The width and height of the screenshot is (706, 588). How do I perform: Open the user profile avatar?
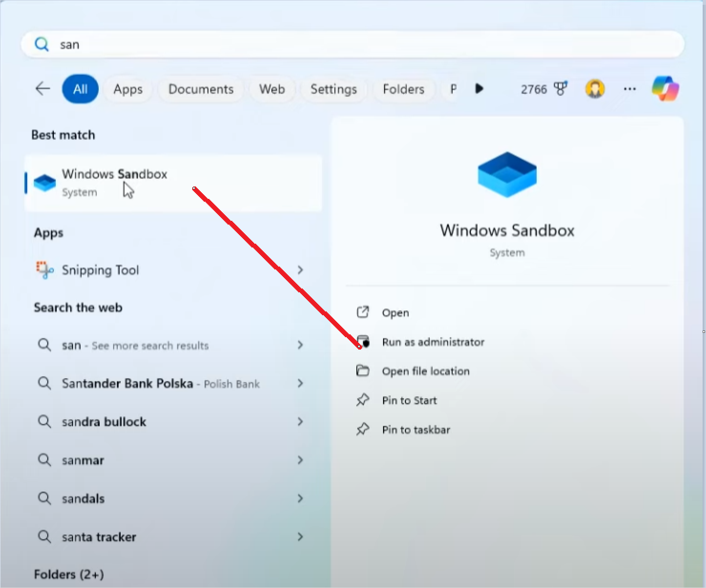point(595,89)
